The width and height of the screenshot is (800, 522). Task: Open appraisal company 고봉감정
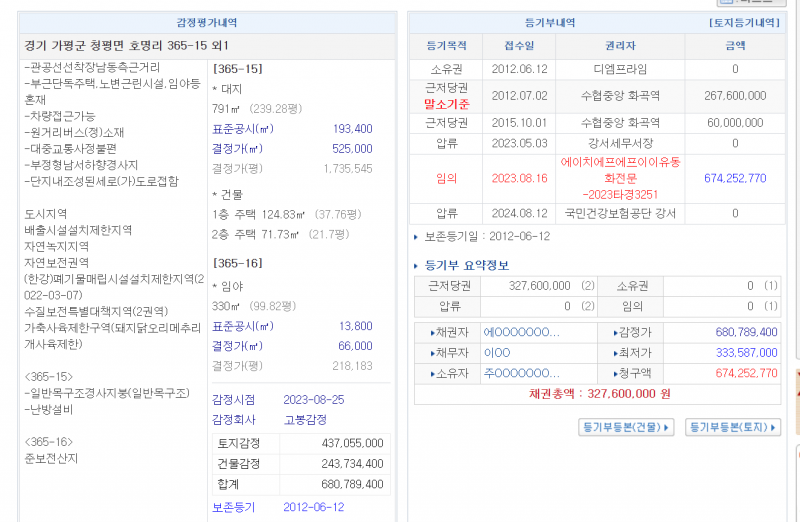[x=304, y=420]
